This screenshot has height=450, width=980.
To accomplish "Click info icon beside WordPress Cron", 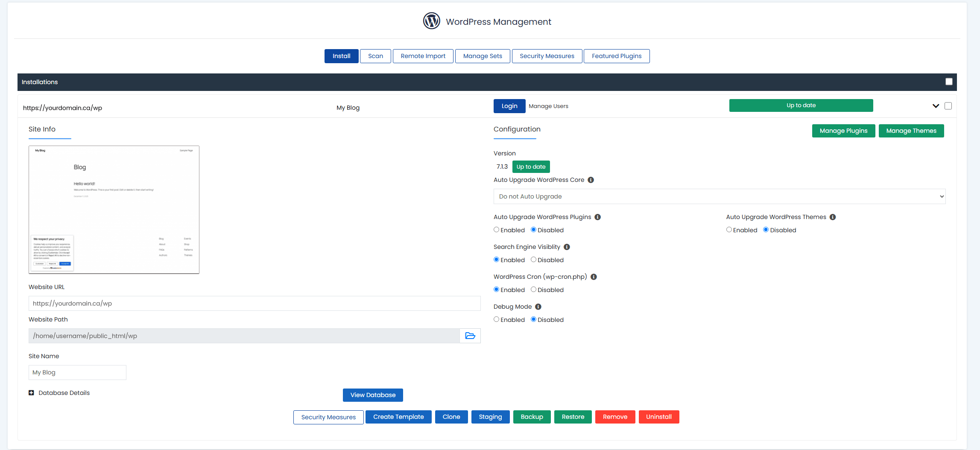I will coord(594,277).
